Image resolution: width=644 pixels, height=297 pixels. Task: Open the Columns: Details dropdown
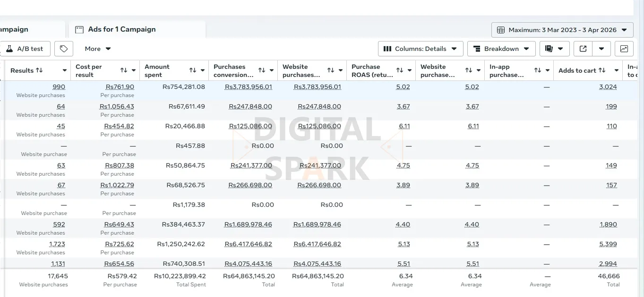click(x=420, y=49)
